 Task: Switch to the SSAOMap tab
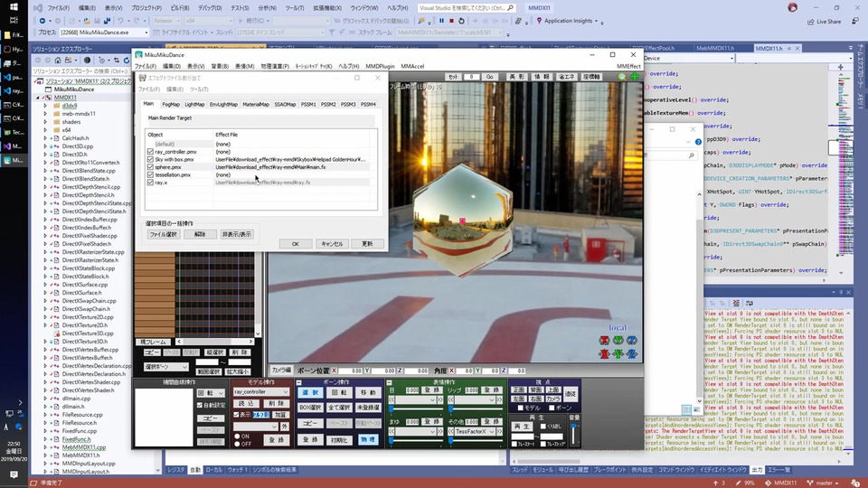(x=285, y=105)
